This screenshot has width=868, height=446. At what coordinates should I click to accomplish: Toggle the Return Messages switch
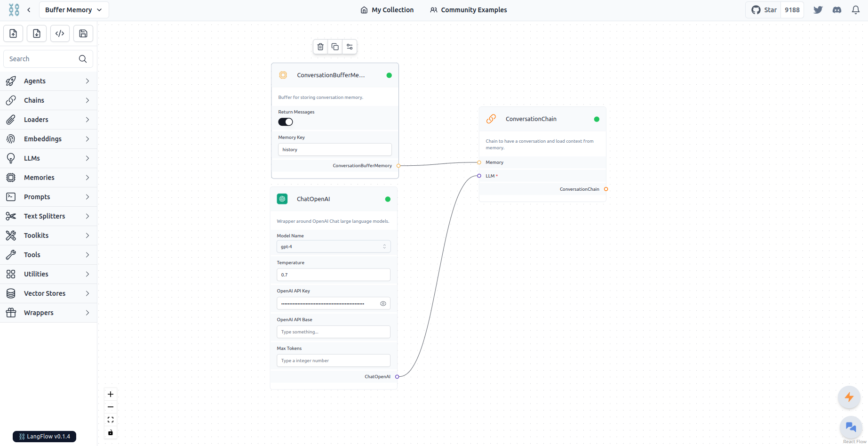tap(286, 122)
